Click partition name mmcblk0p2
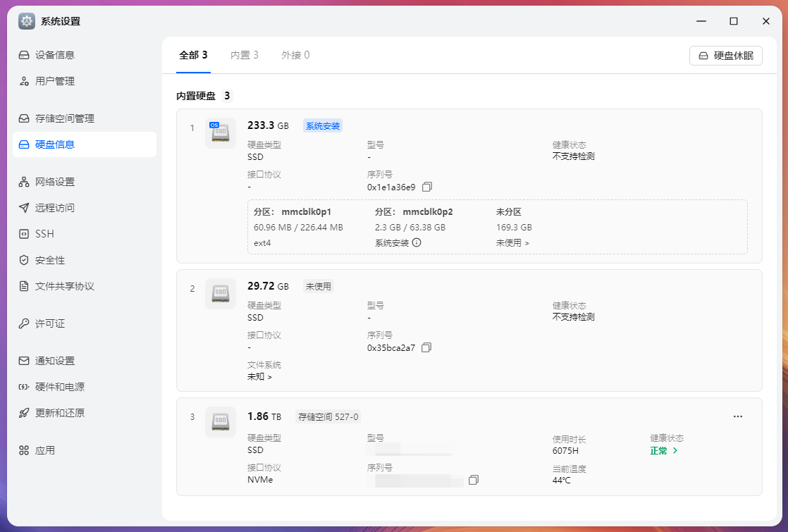This screenshot has width=788, height=532. (428, 212)
